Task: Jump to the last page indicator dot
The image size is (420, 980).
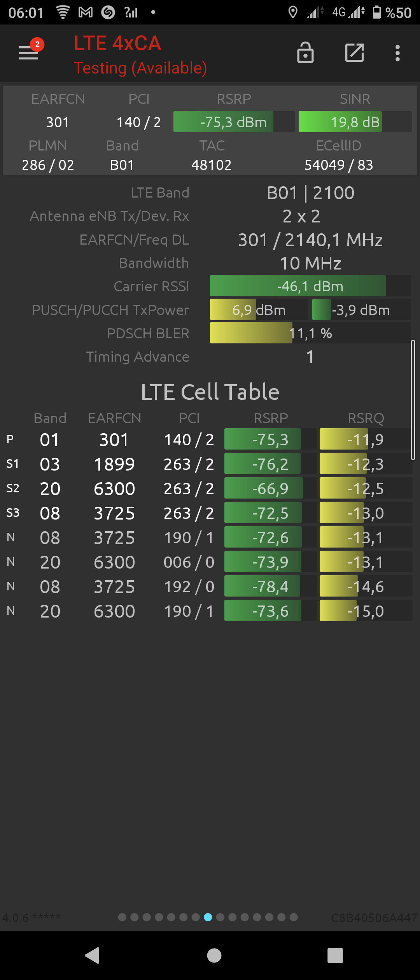Action: point(294,917)
